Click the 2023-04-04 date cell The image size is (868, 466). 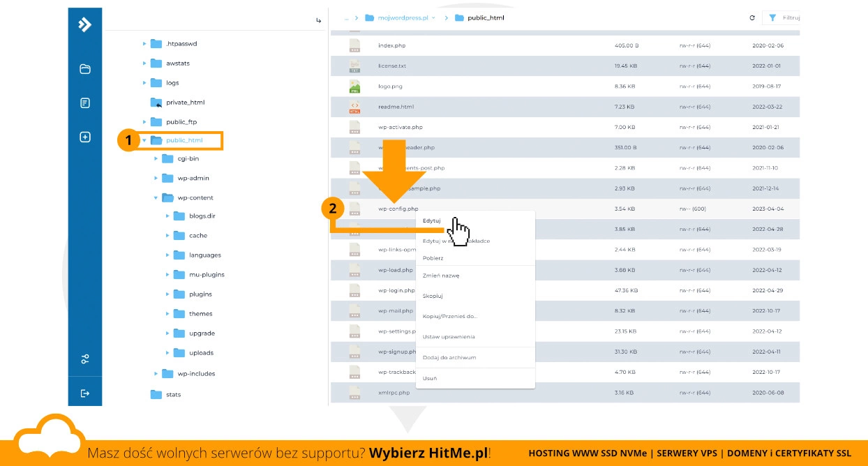[x=768, y=209]
